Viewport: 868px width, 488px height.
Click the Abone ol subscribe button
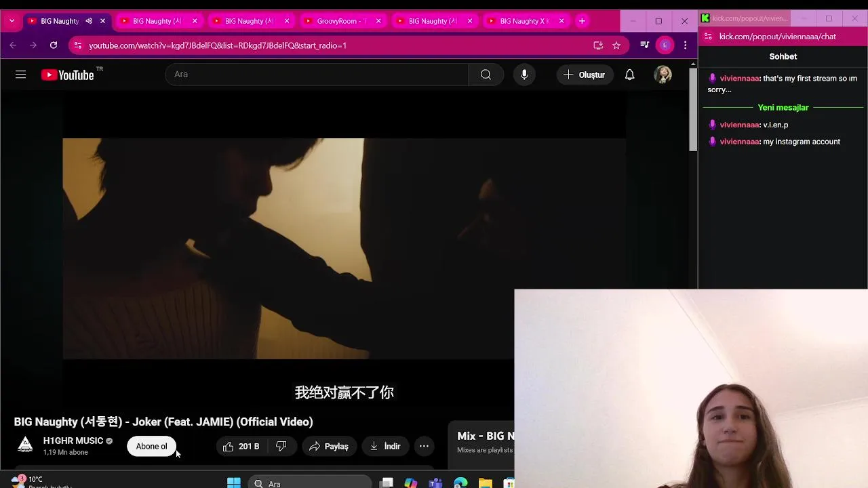point(151,446)
